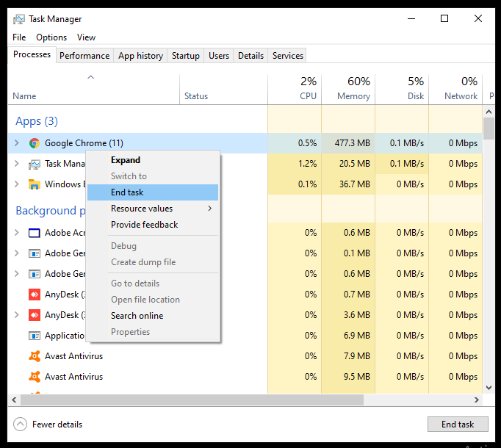The width and height of the screenshot is (501, 448).
Task: Open the View menu
Action: coord(86,37)
